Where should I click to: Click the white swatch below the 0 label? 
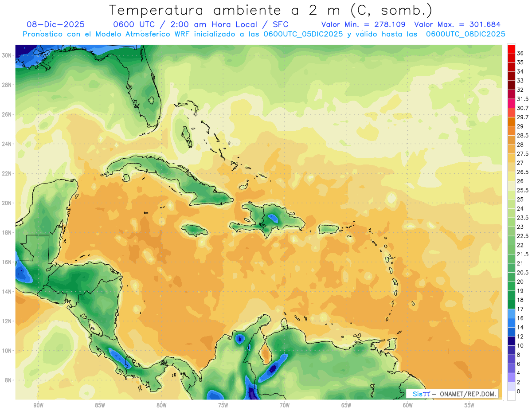511,396
